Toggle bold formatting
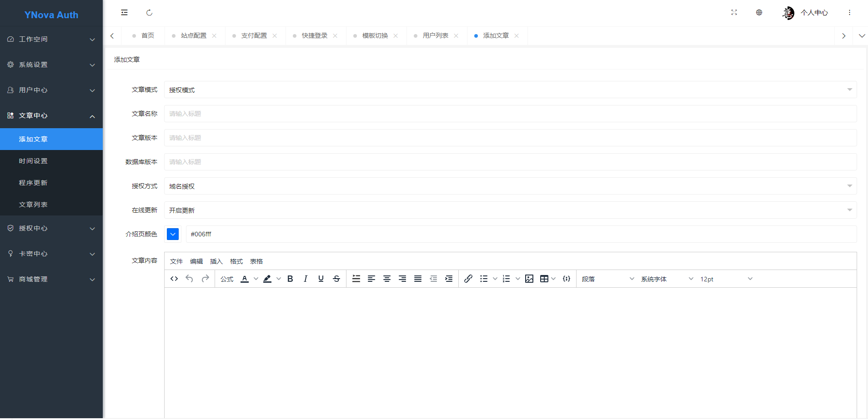 click(x=290, y=279)
